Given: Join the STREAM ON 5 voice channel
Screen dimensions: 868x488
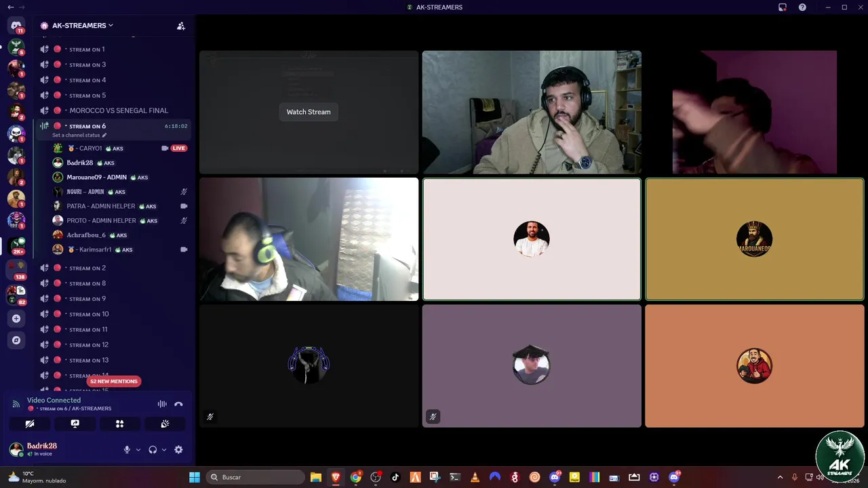Looking at the screenshot, I should [113, 96].
